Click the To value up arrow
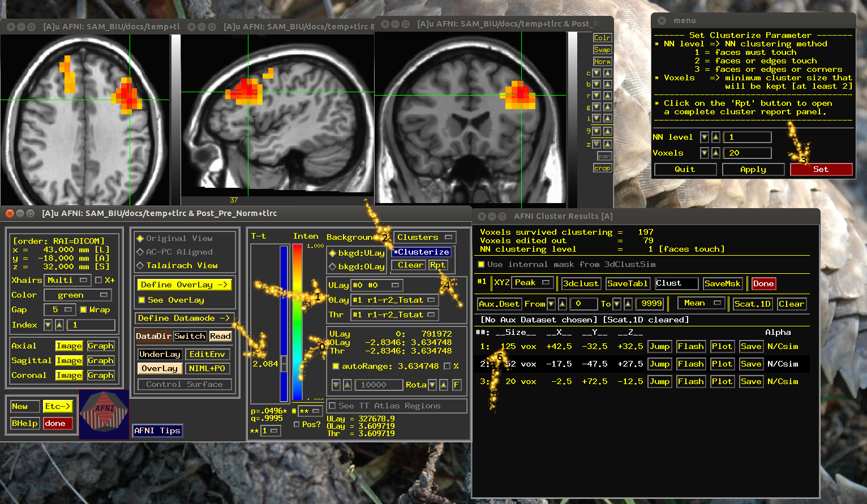Viewport: 867px width, 504px height. 628,304
